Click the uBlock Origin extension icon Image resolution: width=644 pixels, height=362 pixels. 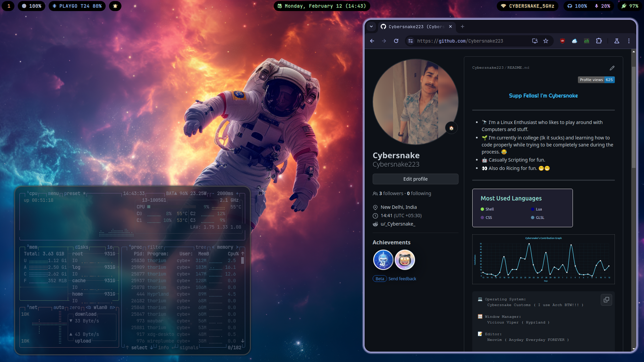(562, 41)
